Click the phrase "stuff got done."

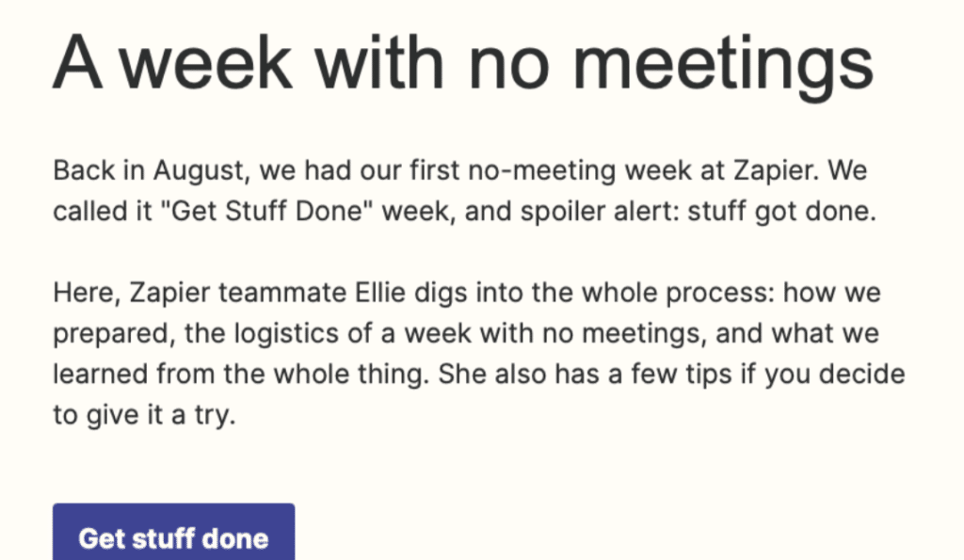coord(781,212)
